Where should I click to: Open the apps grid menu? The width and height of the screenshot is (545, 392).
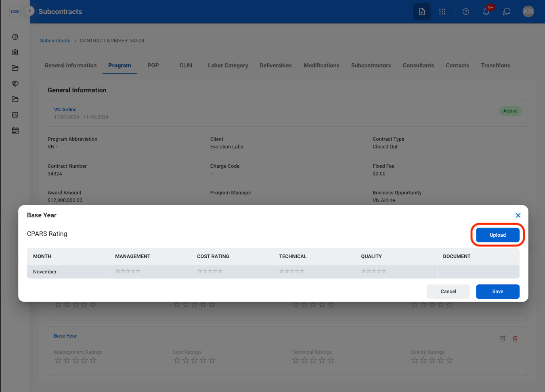point(442,12)
